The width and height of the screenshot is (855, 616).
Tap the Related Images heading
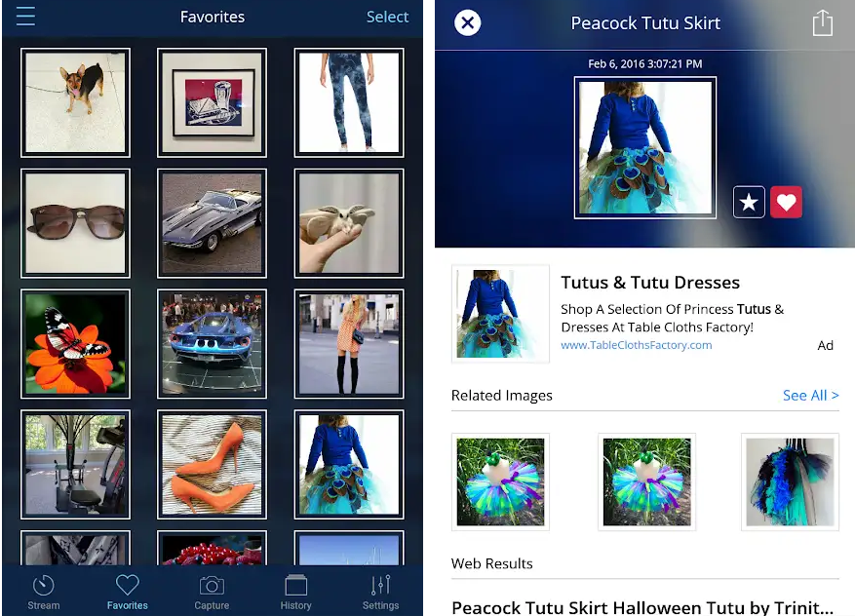click(502, 395)
